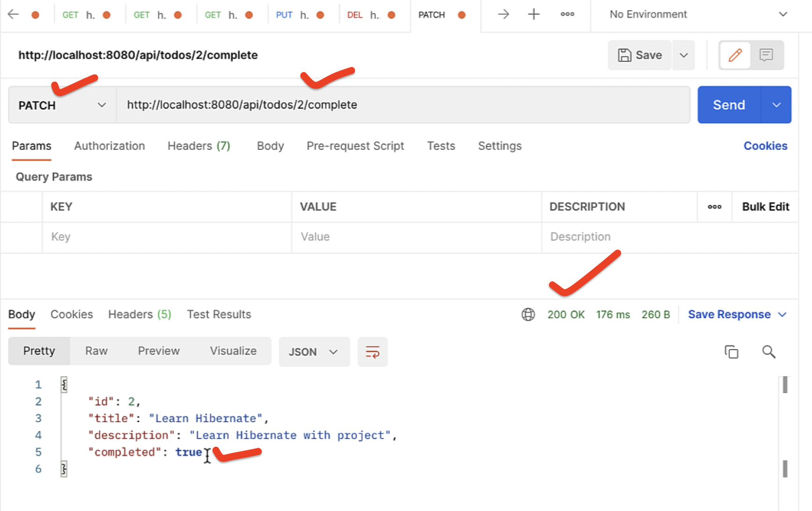
Task: Open the JSON format dropdown
Action: click(x=314, y=351)
